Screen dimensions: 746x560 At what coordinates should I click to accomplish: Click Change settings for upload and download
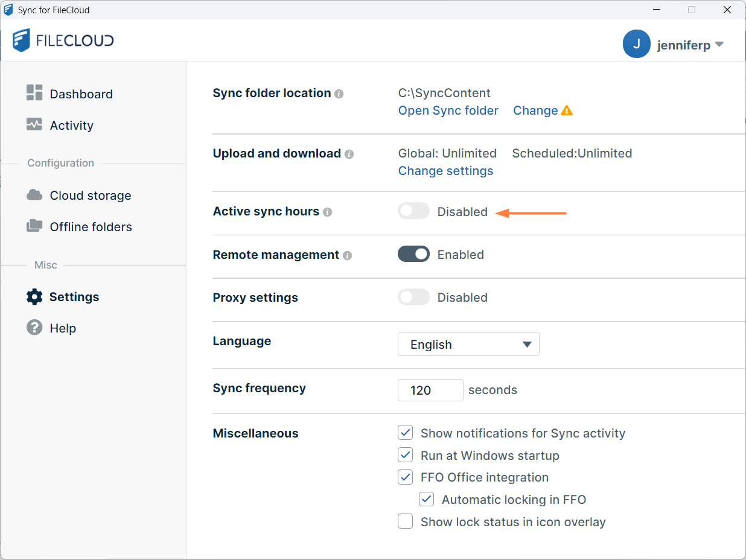click(x=445, y=171)
